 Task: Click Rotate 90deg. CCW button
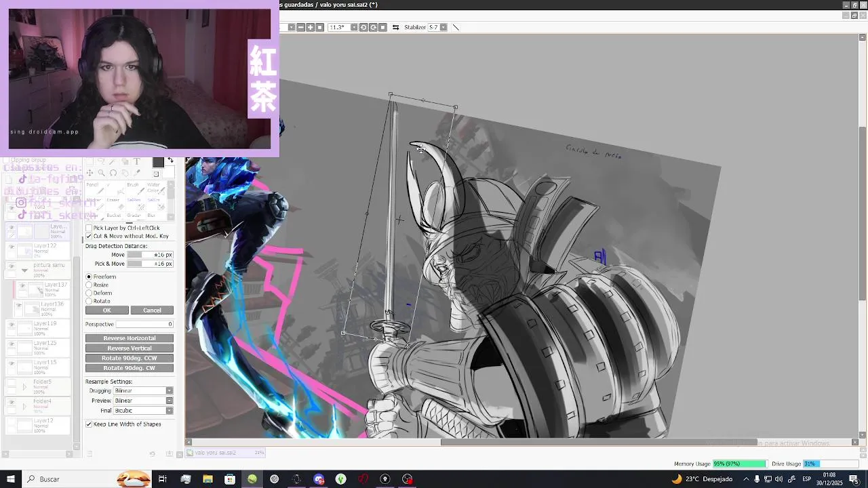130,358
